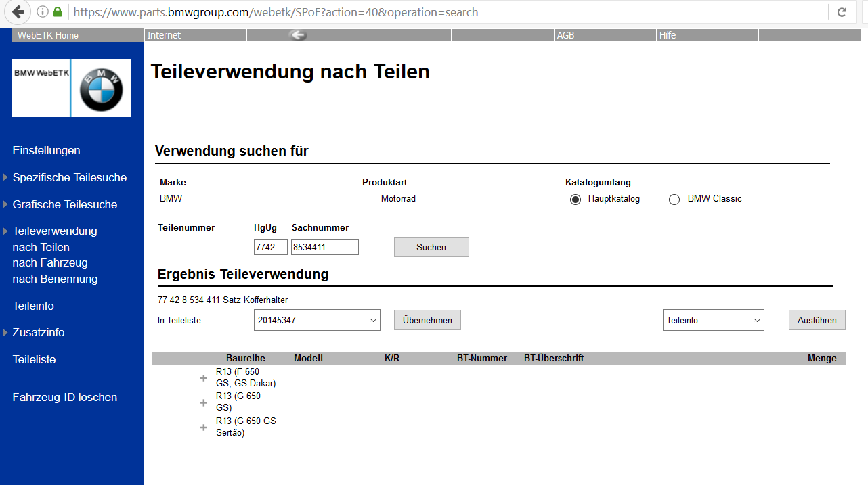Open the AGB menu item

point(565,35)
